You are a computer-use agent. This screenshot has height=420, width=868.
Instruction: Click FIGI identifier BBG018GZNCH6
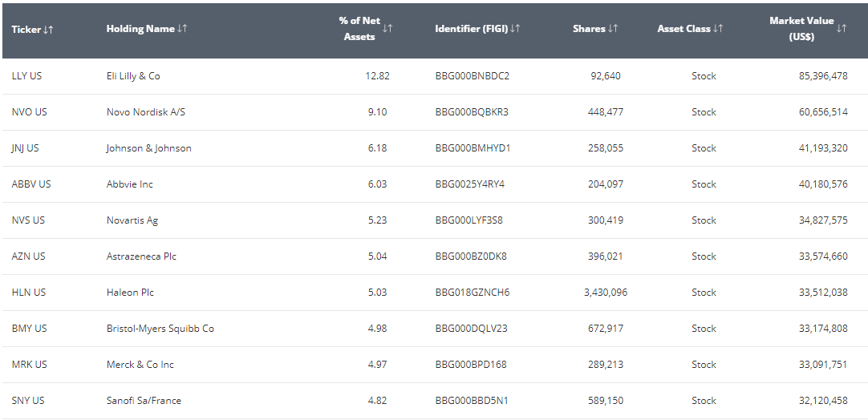click(x=473, y=293)
